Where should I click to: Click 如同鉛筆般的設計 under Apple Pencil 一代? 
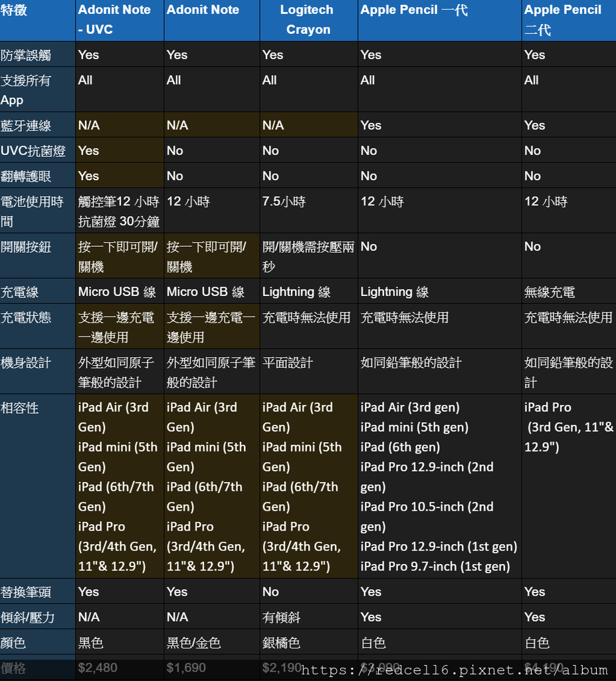(440, 371)
